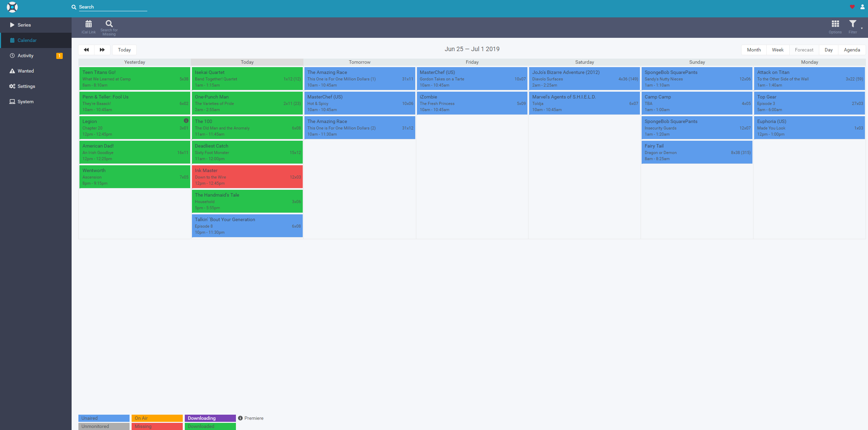Click the Activity queue badge showing 1
Screen dimensions: 868x430
[59, 56]
